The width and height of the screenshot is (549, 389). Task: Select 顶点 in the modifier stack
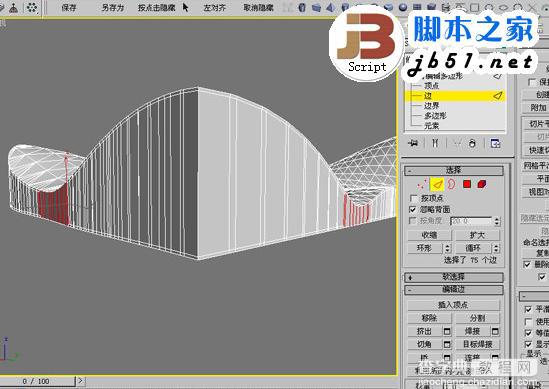(431, 86)
